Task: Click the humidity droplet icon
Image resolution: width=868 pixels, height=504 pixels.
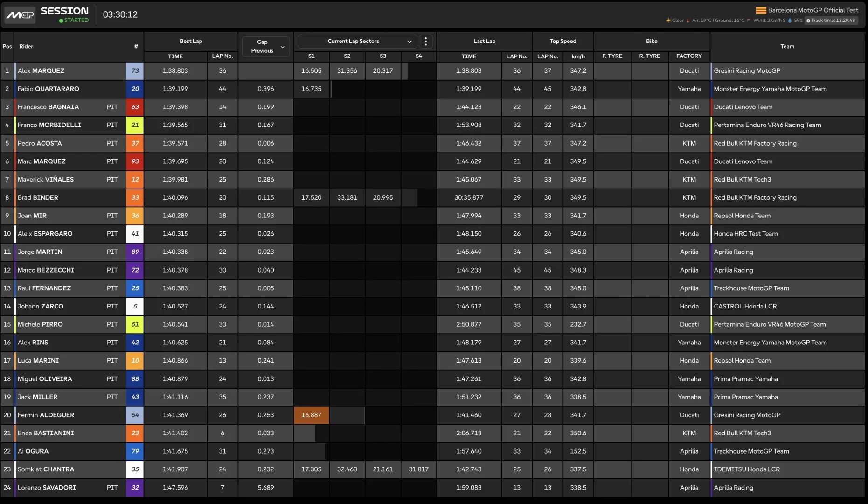Action: coord(790,21)
